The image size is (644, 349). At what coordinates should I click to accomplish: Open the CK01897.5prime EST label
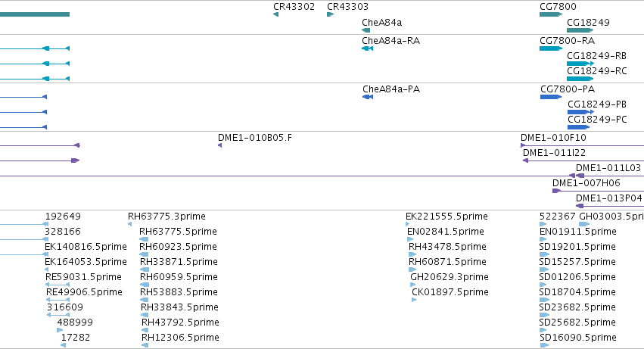pyautogui.click(x=450, y=292)
